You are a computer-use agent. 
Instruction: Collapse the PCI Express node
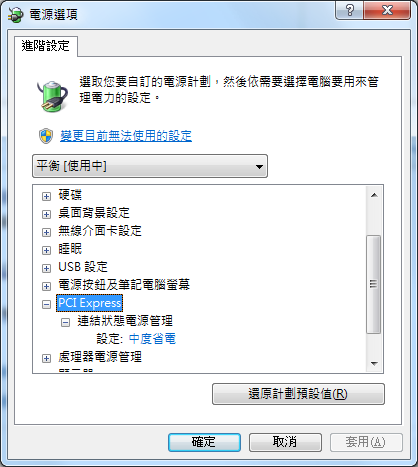pos(46,304)
